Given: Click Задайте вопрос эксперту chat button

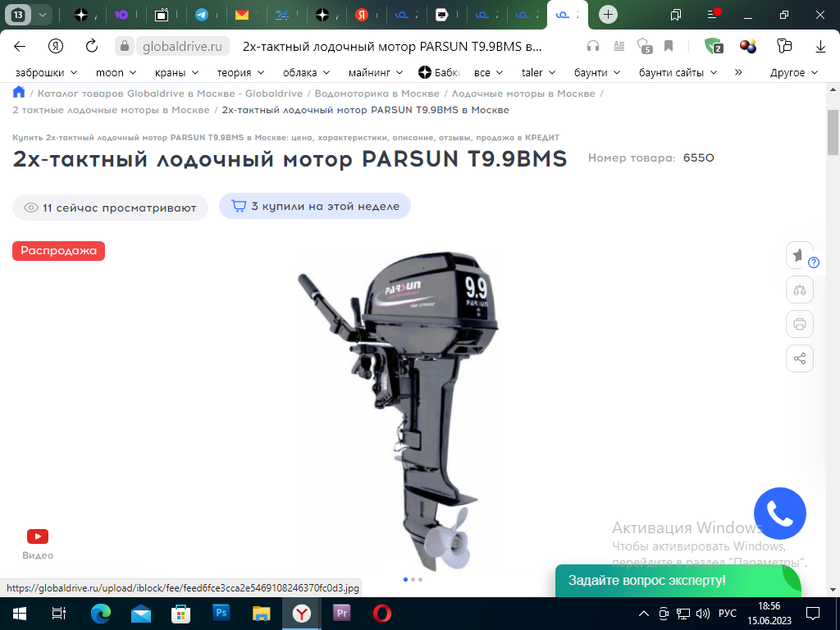Looking at the screenshot, I should pos(677,580).
